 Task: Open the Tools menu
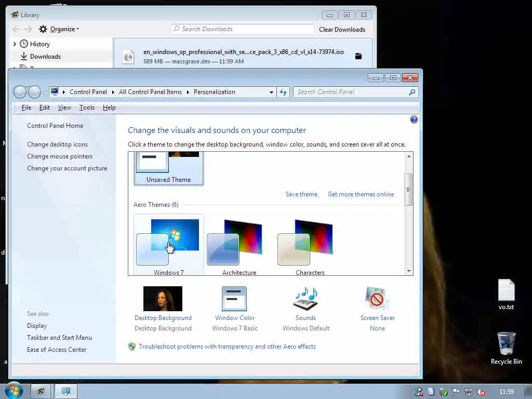pos(87,108)
